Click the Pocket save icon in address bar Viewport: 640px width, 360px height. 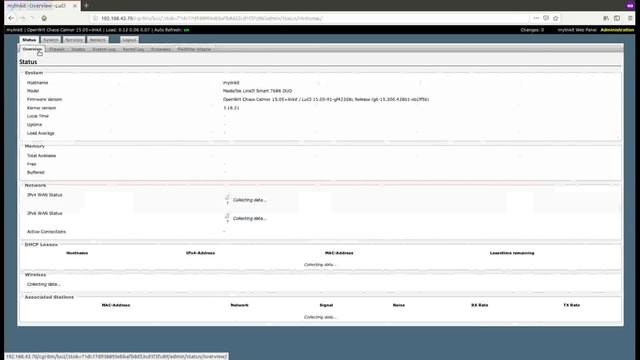click(546, 18)
